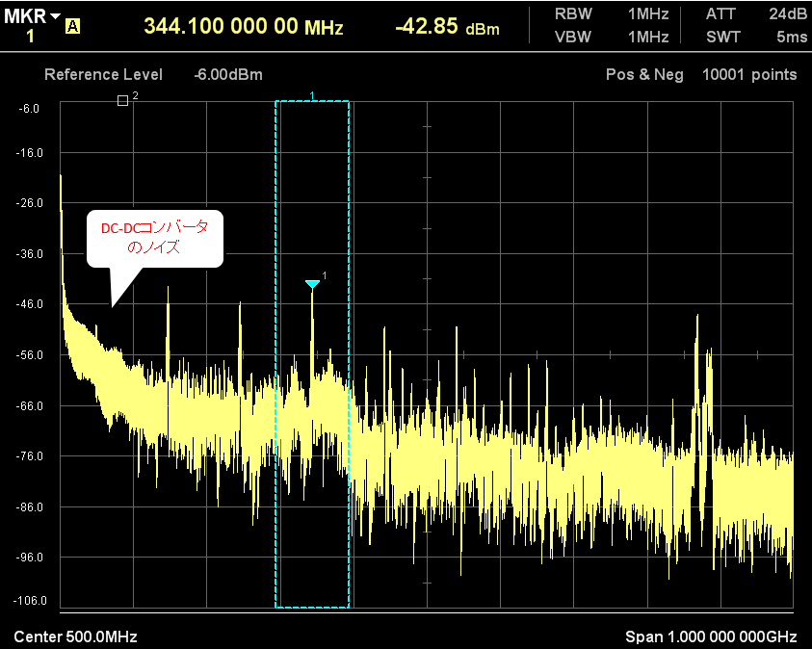Click the -106.0 bottom scale label

click(30, 601)
